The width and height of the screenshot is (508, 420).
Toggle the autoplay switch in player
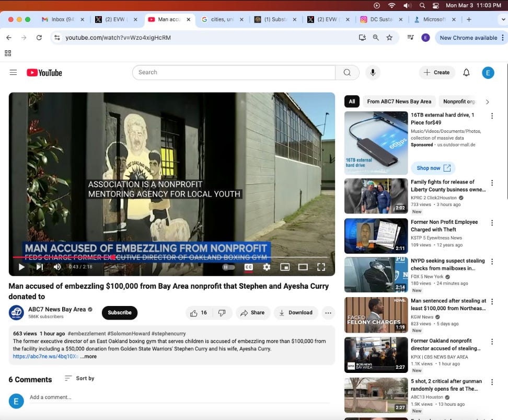(228, 267)
